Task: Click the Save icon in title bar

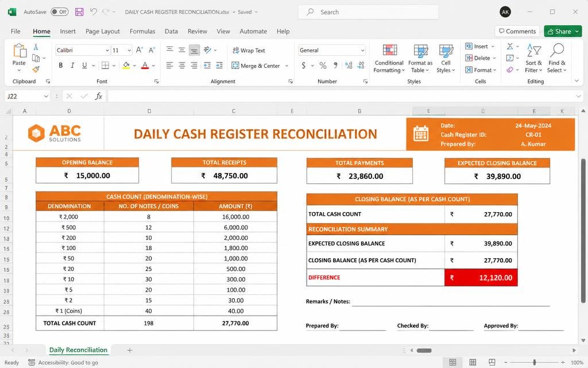Action: (x=79, y=12)
